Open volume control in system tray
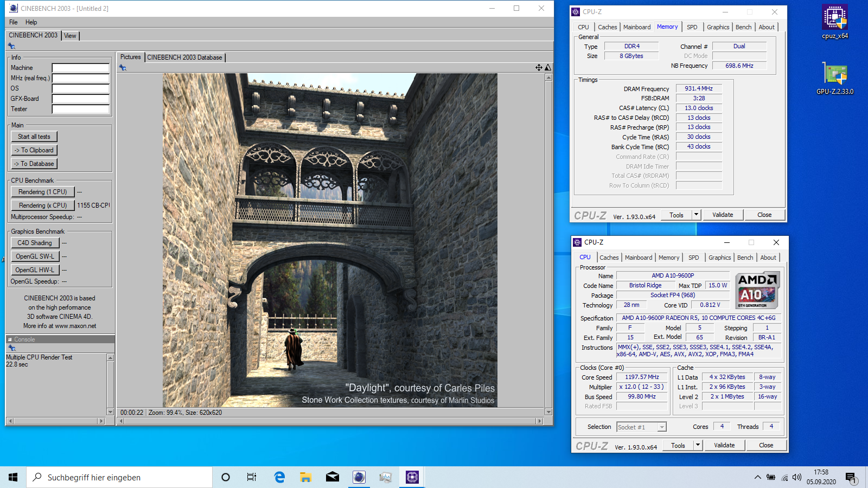Viewport: 868px width, 488px height. coord(797,477)
